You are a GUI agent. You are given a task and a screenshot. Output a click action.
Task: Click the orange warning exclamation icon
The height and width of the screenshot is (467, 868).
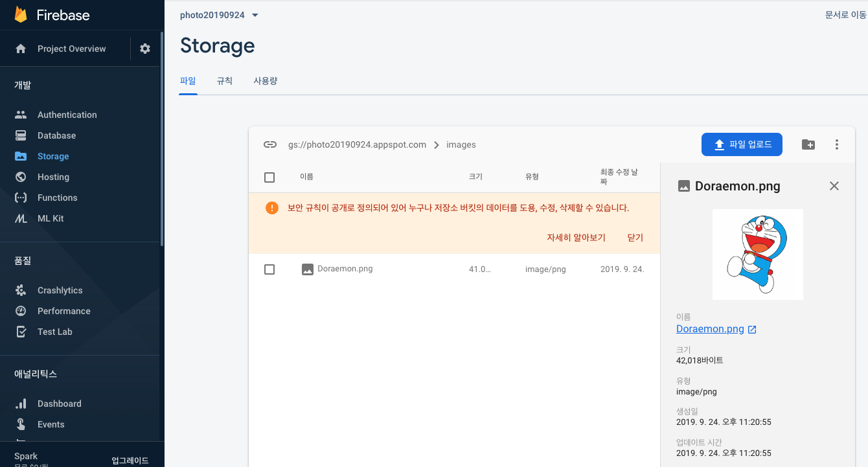272,208
